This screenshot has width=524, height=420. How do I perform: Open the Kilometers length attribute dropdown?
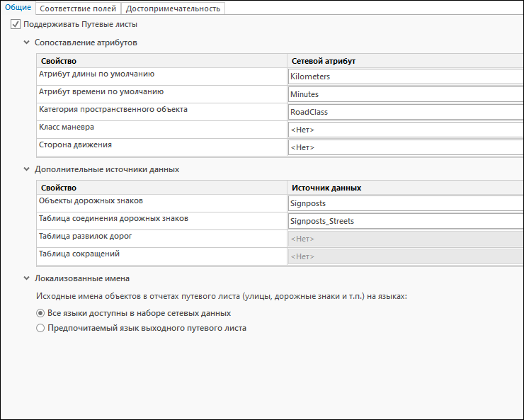pyautogui.click(x=405, y=76)
